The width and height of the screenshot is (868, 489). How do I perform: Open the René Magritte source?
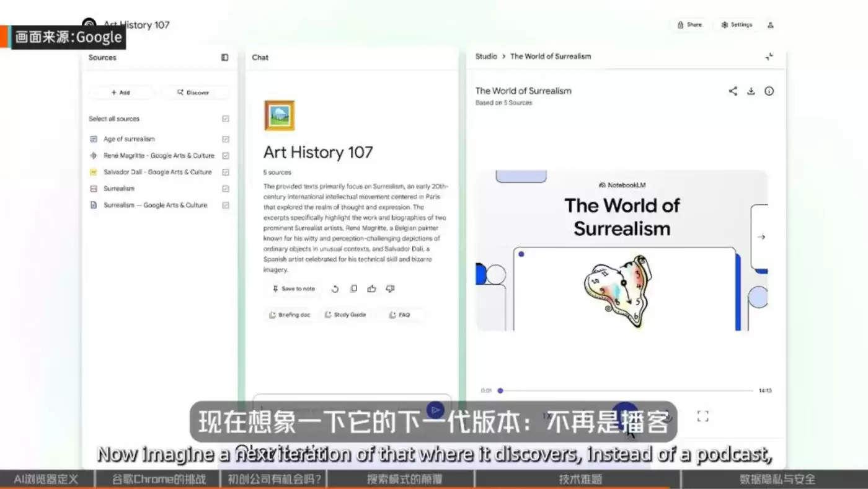pos(159,156)
